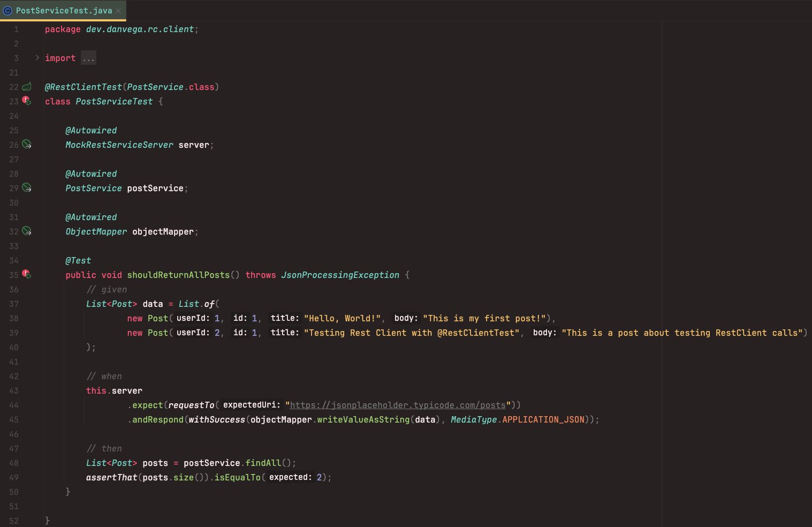Select the PostServiceTest.java editor tab
Viewport: 812px width, 527px height.
coord(63,10)
